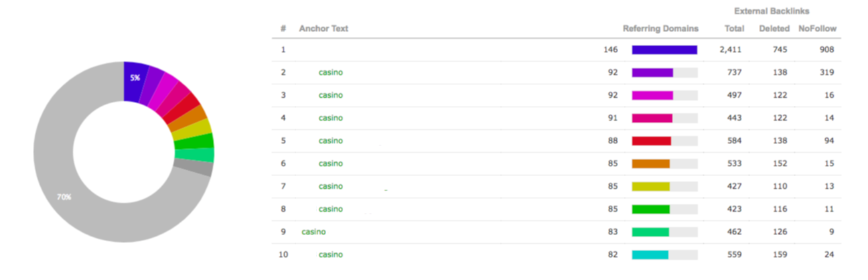Click the blue row 1 domains bar
This screenshot has height=280, width=868.
coord(664,50)
